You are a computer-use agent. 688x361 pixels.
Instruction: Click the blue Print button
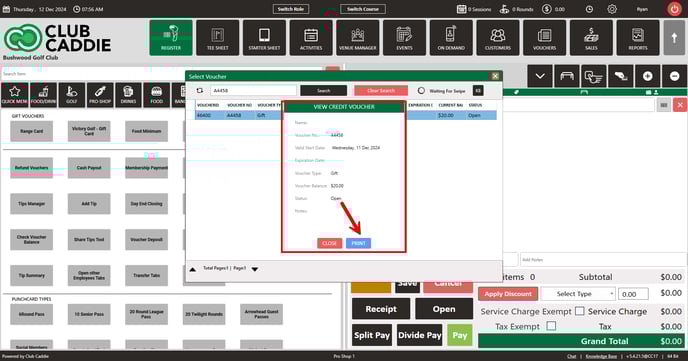click(358, 243)
